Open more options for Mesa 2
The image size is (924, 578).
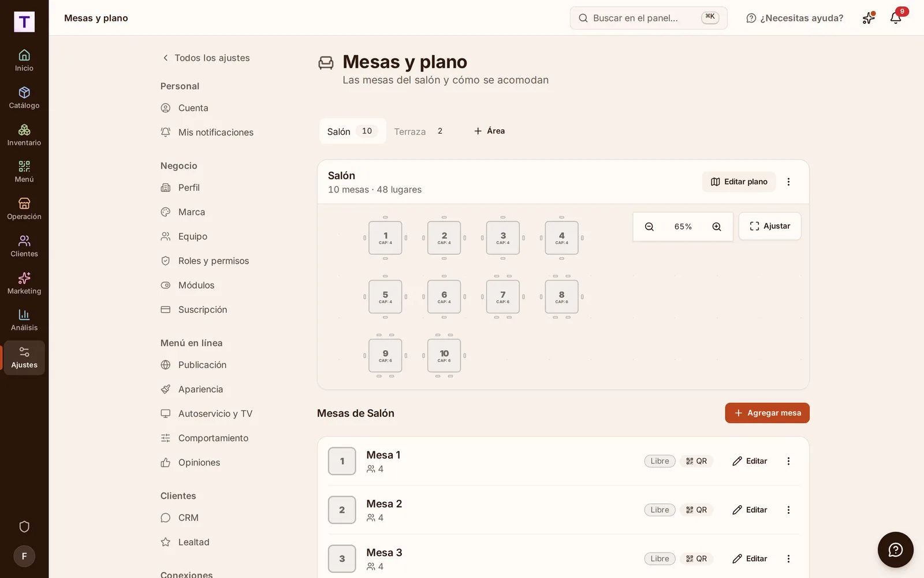pos(788,510)
